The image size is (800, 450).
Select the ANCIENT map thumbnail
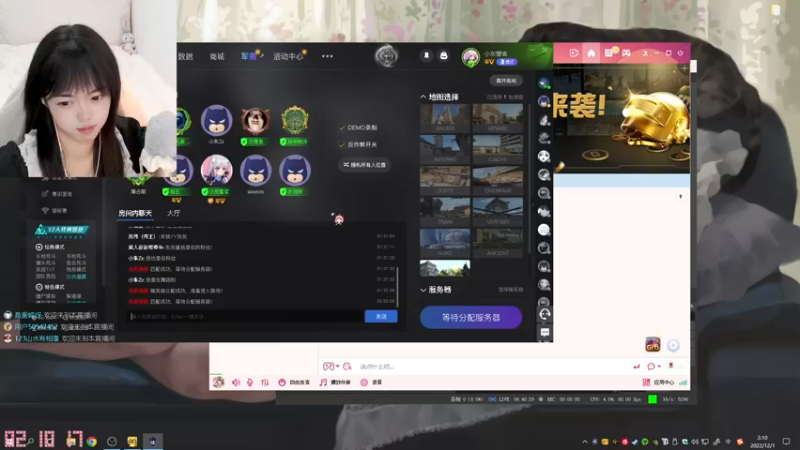[497, 242]
